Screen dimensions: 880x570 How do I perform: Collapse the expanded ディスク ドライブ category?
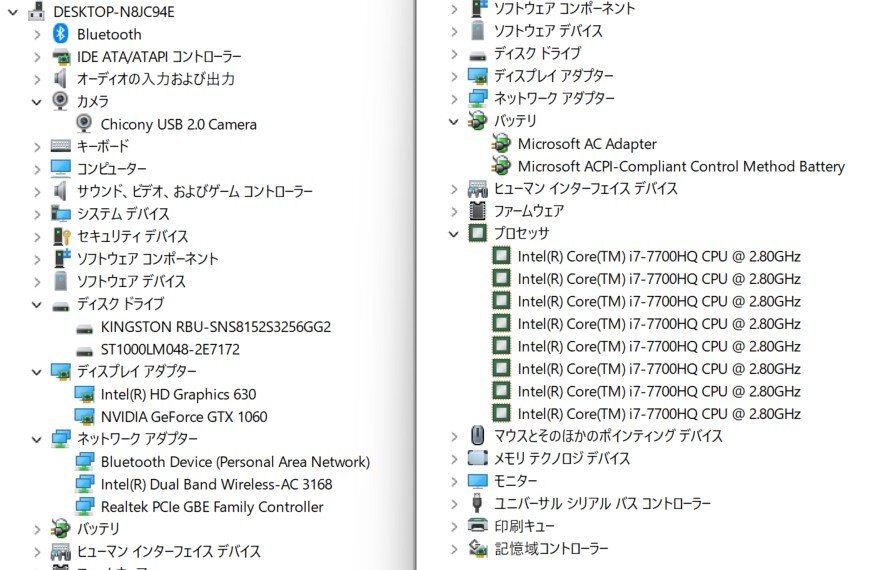36,305
